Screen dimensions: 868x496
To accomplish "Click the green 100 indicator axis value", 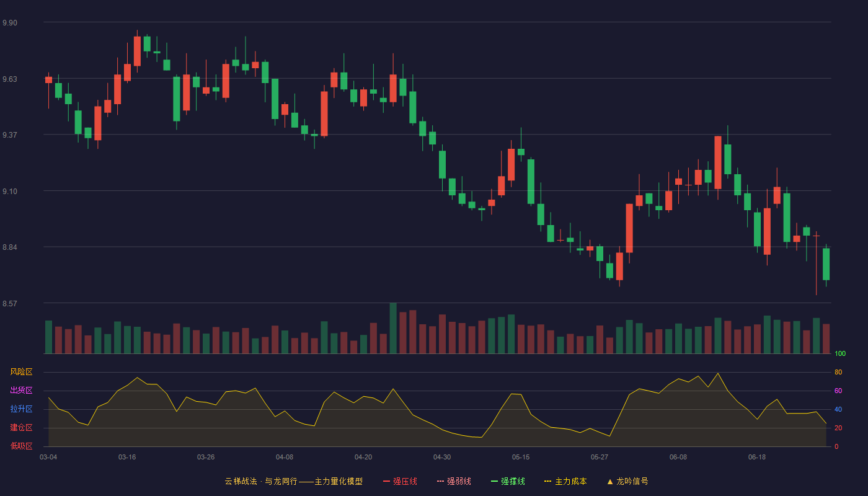I will click(840, 354).
